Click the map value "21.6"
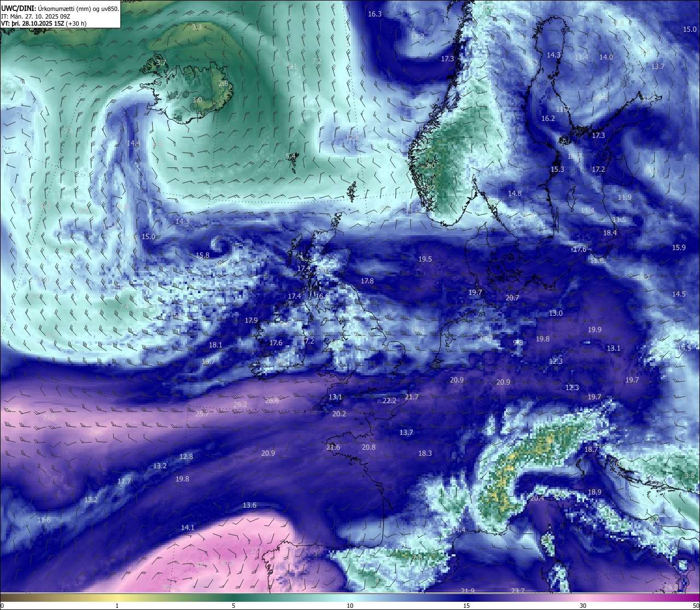Viewport: 700px width, 610px height. tap(333, 447)
